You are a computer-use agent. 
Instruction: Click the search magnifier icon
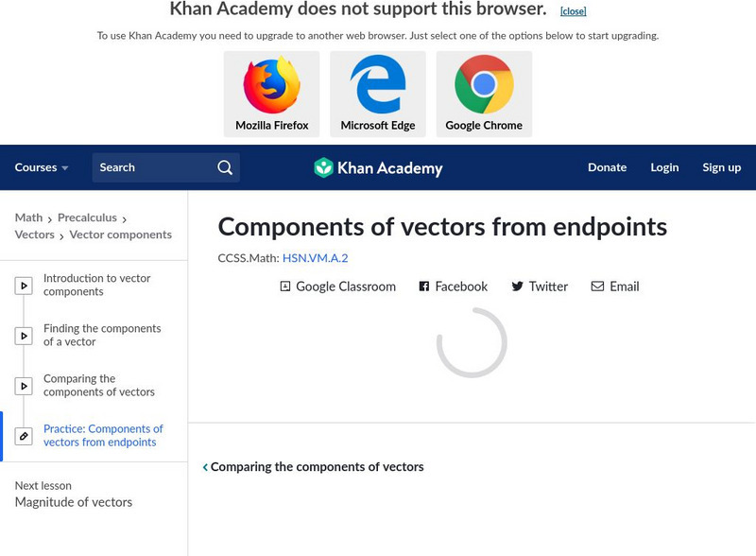point(224,167)
